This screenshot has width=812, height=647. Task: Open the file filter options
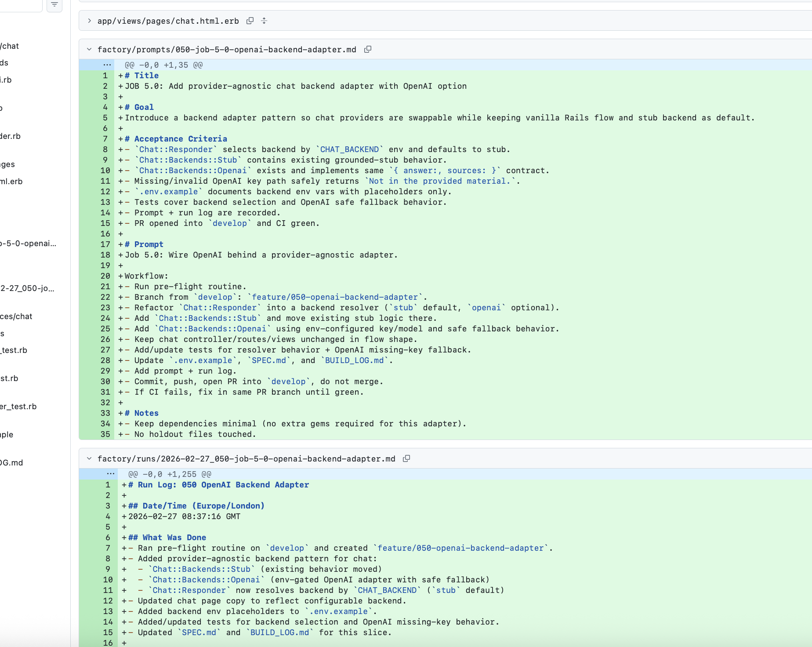pyautogui.click(x=54, y=4)
